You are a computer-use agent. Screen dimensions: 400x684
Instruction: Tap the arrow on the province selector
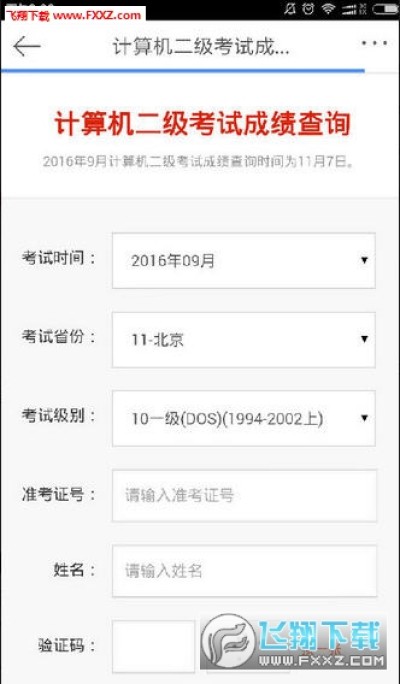(x=364, y=339)
